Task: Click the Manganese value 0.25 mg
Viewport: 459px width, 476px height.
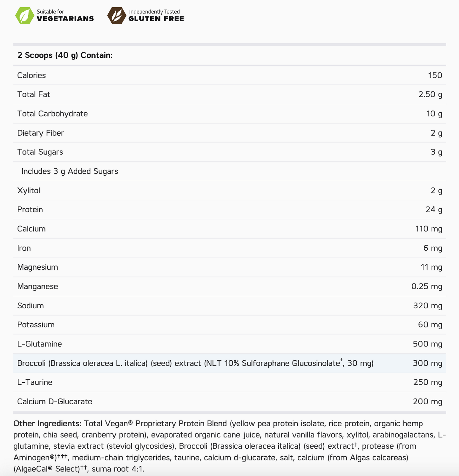Action: (x=427, y=286)
